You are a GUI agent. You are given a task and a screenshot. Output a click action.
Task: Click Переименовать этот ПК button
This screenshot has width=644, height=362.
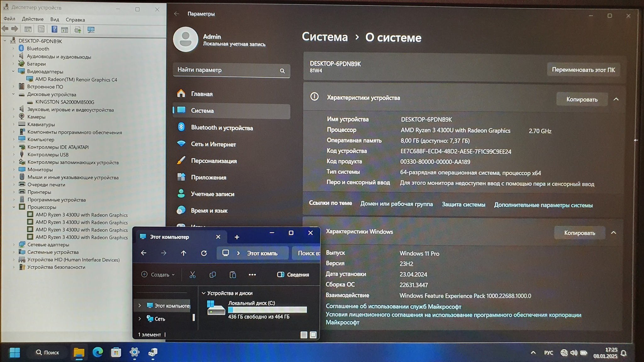pyautogui.click(x=583, y=70)
